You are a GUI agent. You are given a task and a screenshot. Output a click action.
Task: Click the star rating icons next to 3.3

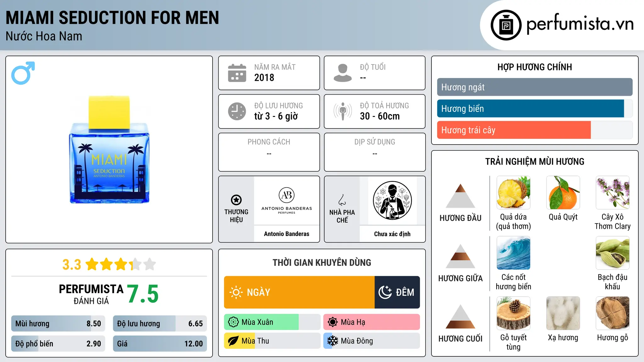pyautogui.click(x=121, y=264)
